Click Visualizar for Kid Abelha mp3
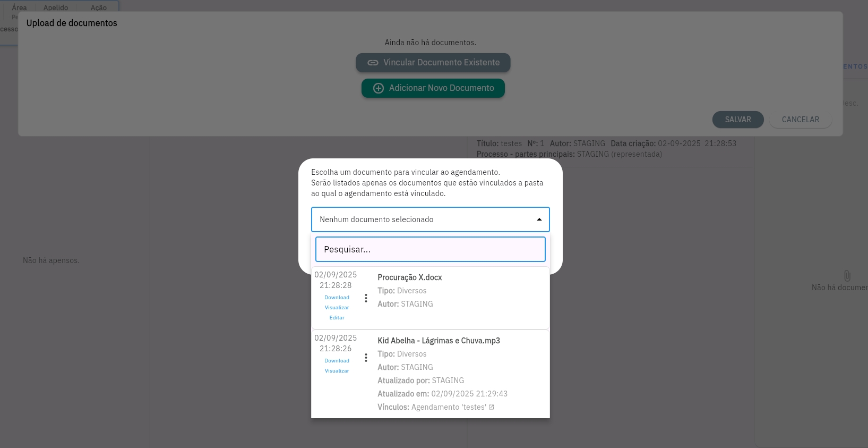868x448 pixels. pyautogui.click(x=337, y=371)
